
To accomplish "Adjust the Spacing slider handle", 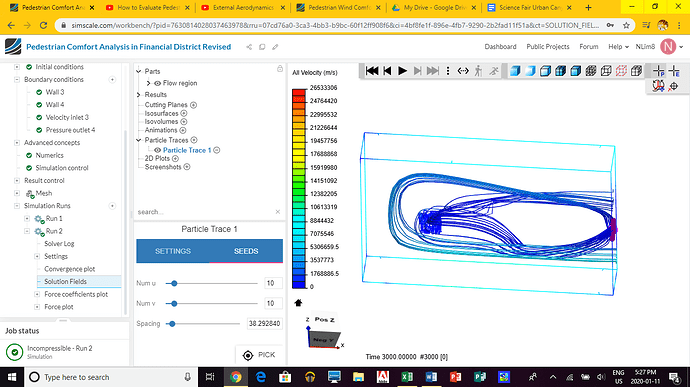I will pyautogui.click(x=172, y=324).
